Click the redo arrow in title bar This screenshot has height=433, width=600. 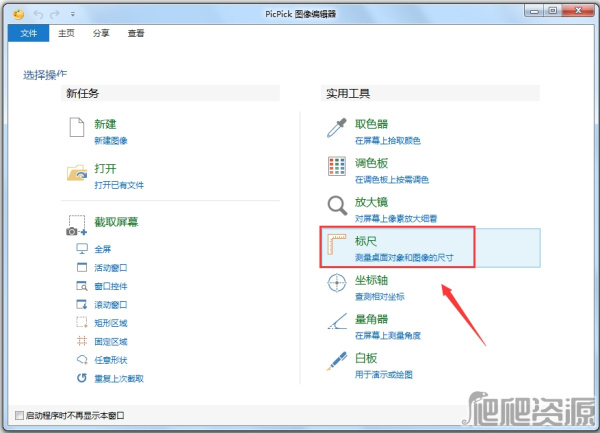[x=55, y=15]
